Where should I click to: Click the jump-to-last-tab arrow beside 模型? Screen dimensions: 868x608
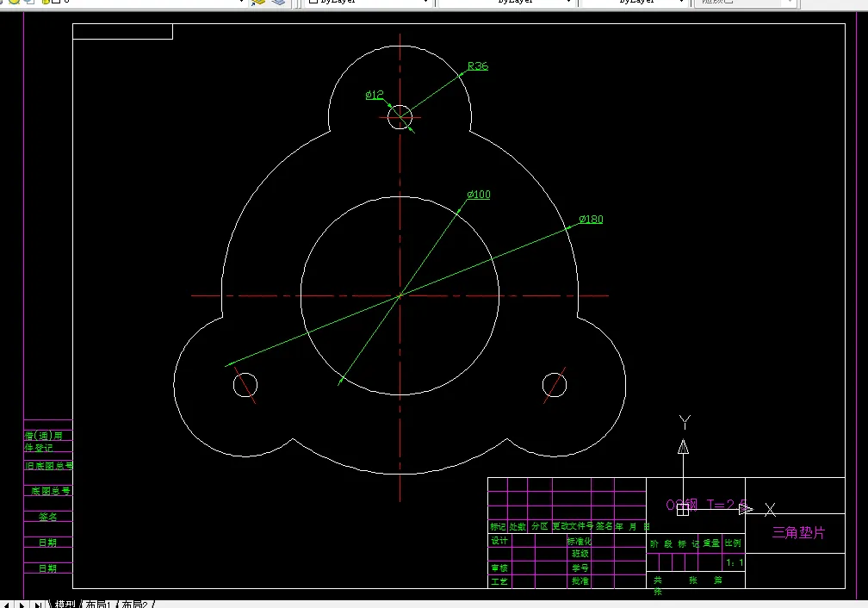tap(38, 605)
